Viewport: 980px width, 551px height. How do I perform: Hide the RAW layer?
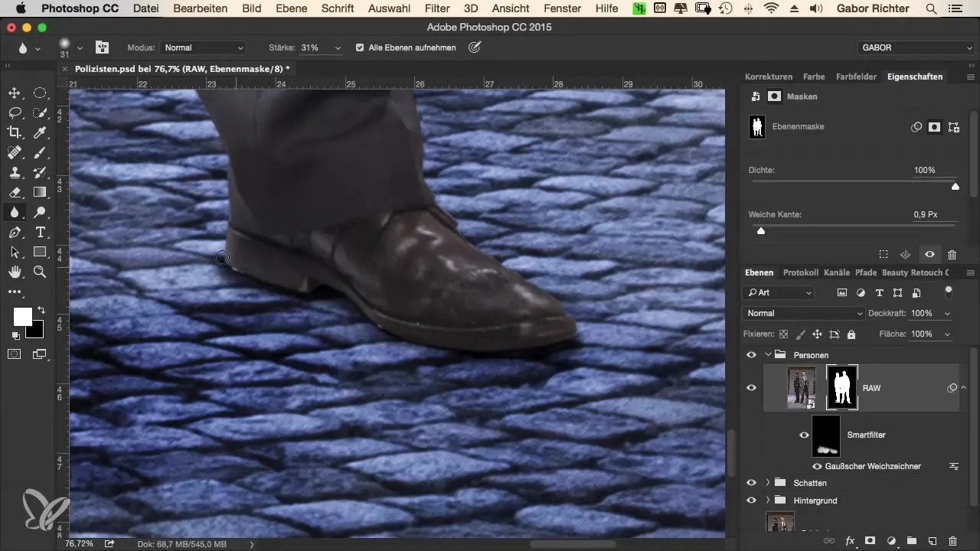tap(751, 388)
